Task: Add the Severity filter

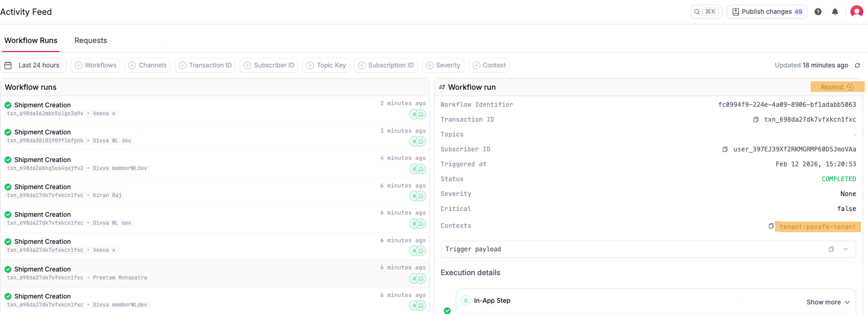Action: coord(443,65)
